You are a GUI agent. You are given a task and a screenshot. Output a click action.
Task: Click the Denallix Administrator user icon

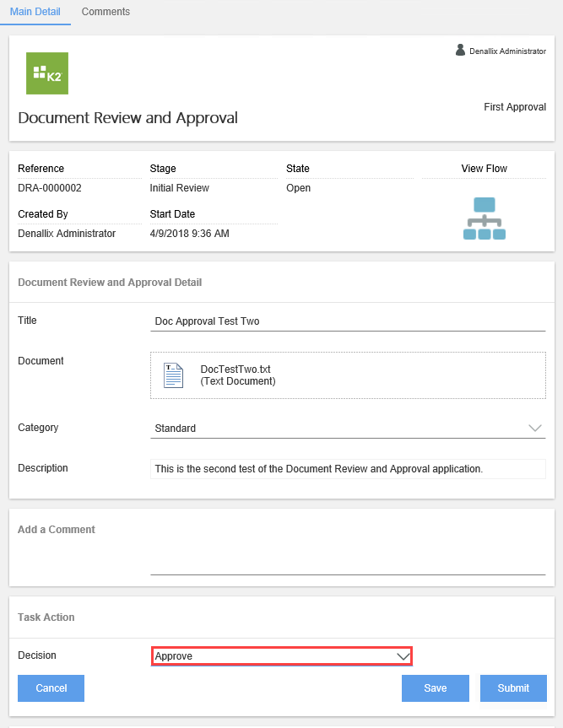click(460, 50)
